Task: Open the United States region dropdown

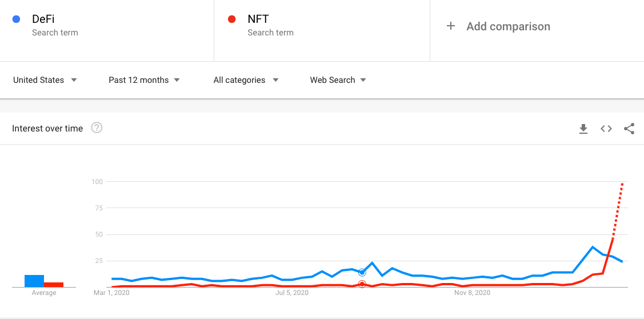Action: pyautogui.click(x=45, y=80)
